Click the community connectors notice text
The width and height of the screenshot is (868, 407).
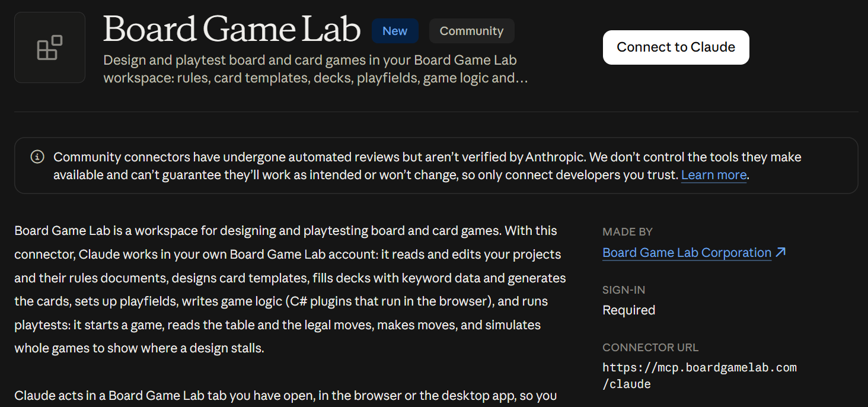[x=427, y=166]
